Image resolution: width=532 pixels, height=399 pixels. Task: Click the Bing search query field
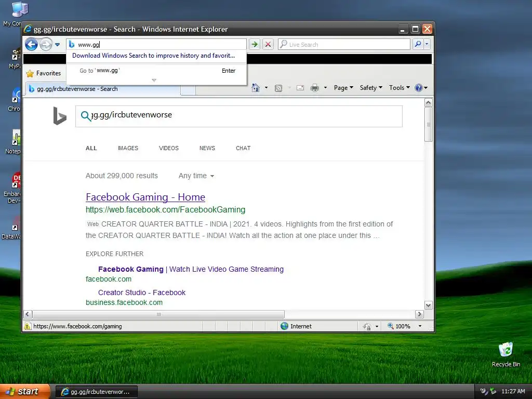(x=239, y=116)
